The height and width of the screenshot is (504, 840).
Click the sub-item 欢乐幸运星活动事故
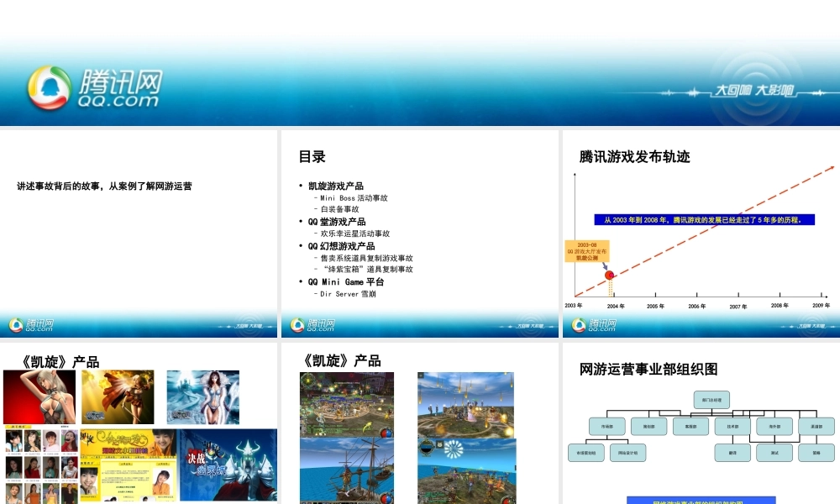coord(354,234)
